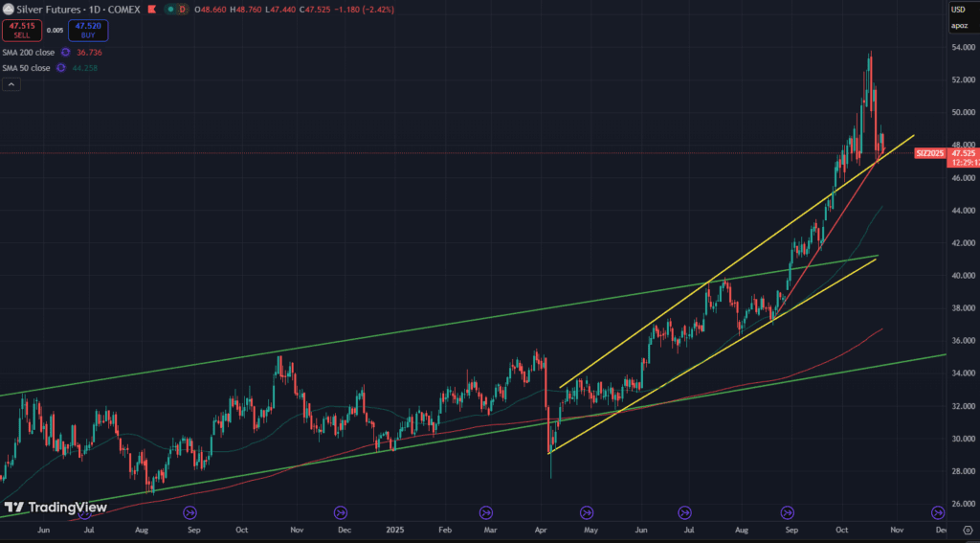Image resolution: width=980 pixels, height=543 pixels.
Task: Click the SELL button at 47.515
Action: coord(21,31)
